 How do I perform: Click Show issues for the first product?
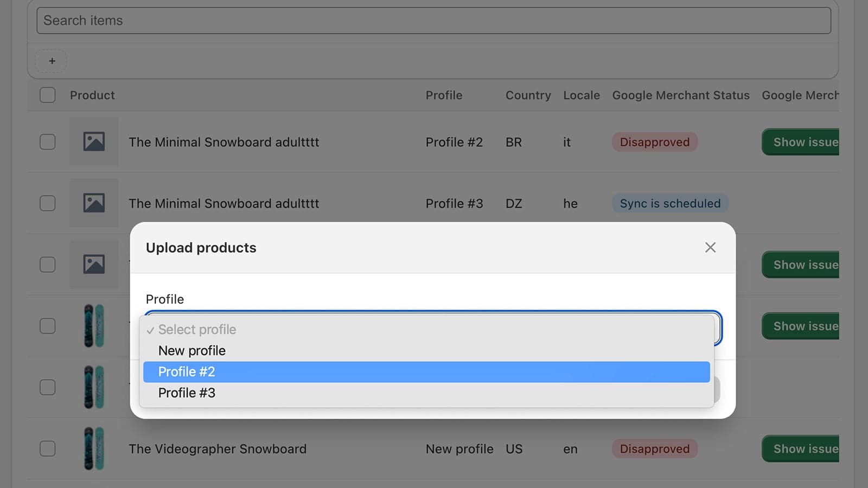801,142
